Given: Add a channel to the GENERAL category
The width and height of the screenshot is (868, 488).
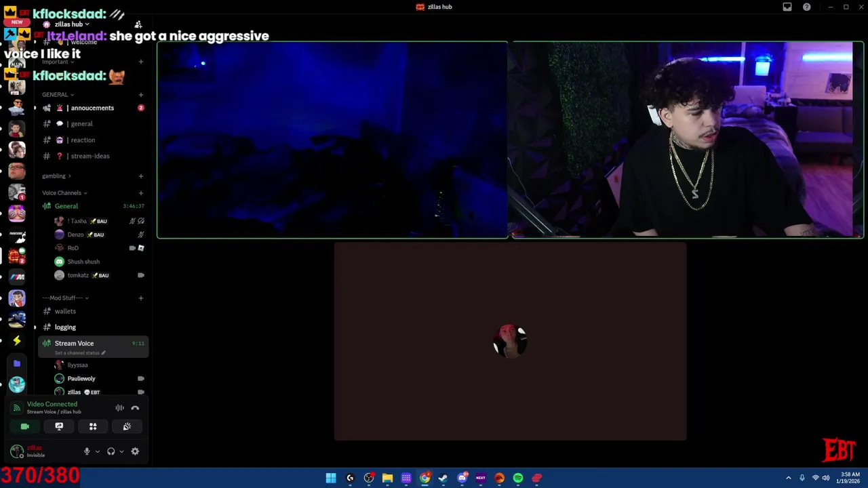Looking at the screenshot, I should click(x=141, y=95).
